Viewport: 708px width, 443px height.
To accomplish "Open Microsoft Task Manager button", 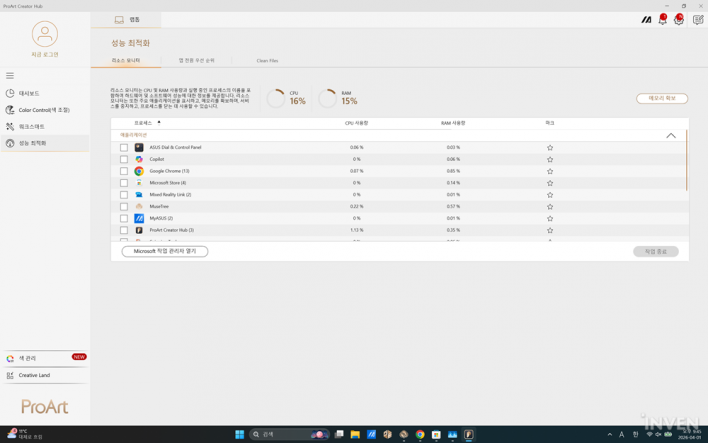I will (x=165, y=251).
